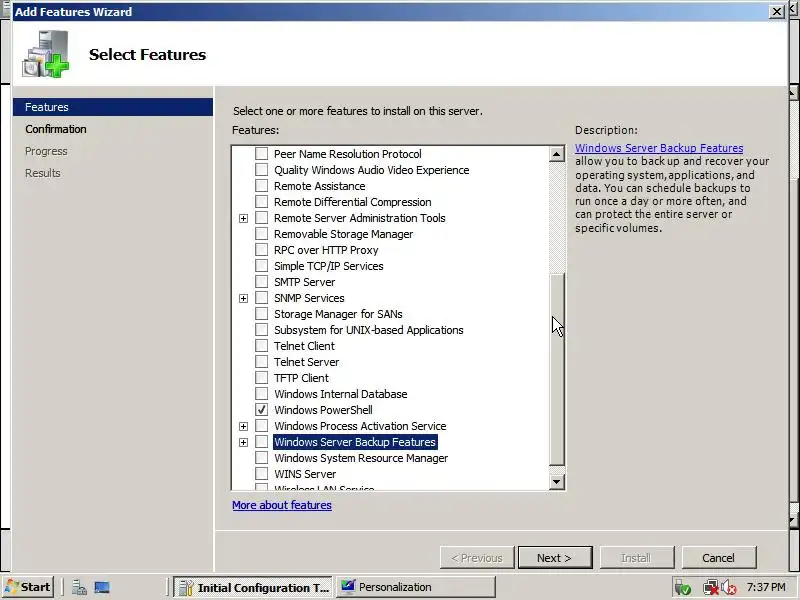The width and height of the screenshot is (800, 600).
Task: Open the More about features link
Action: point(282,505)
